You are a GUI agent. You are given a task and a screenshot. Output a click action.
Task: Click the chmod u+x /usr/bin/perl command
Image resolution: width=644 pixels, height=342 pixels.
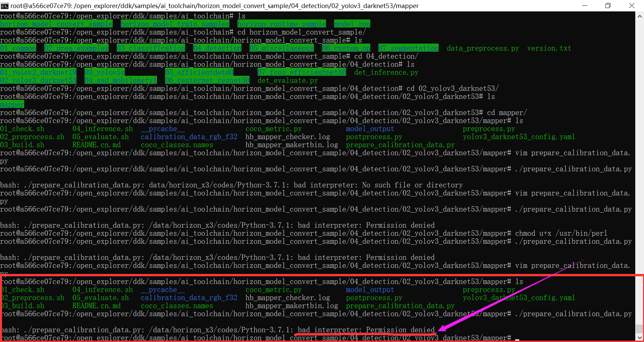pyautogui.click(x=561, y=233)
